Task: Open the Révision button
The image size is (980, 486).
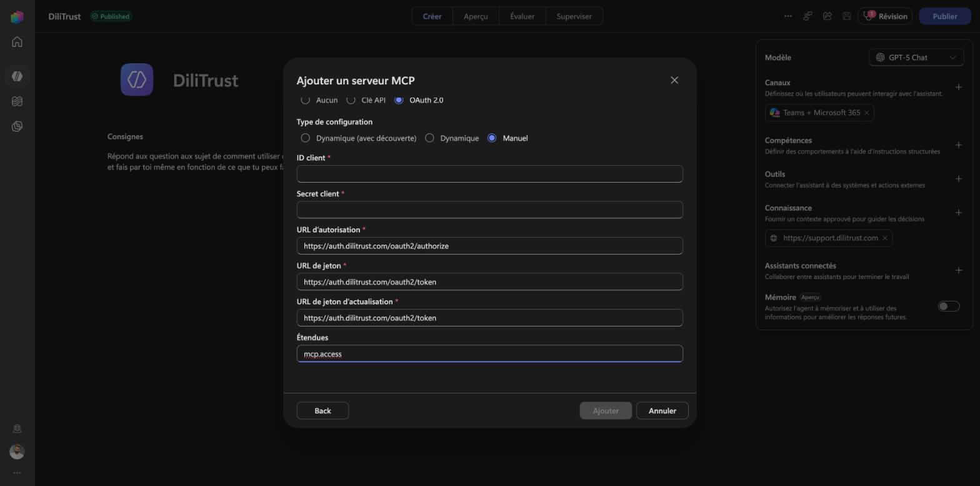Action: point(885,16)
